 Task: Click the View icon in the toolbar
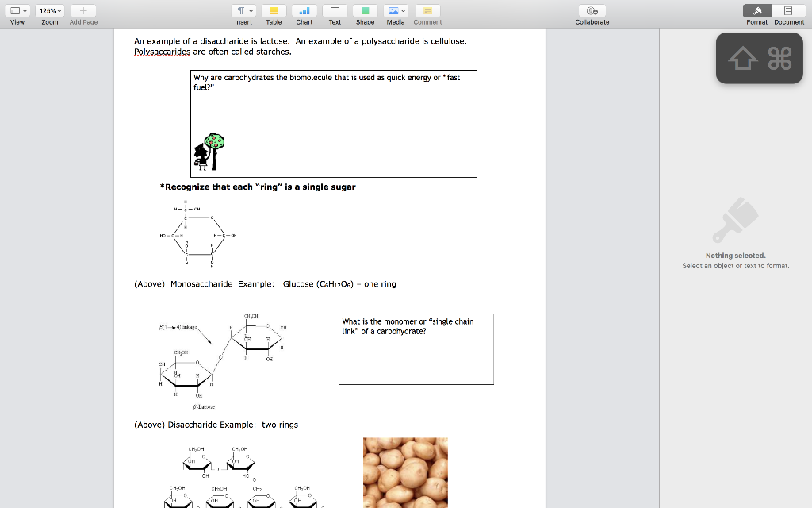[x=14, y=10]
